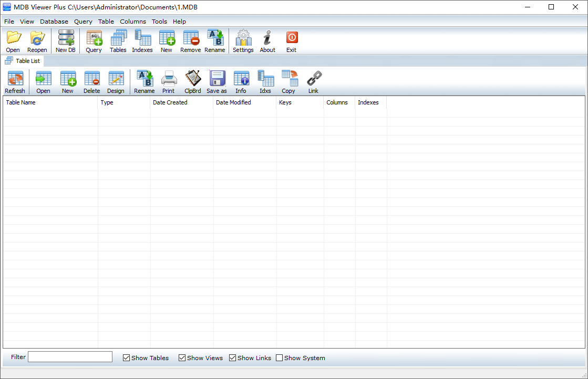Open the SQL Query tool
Viewport: 588px width, 379px height.
(94, 41)
